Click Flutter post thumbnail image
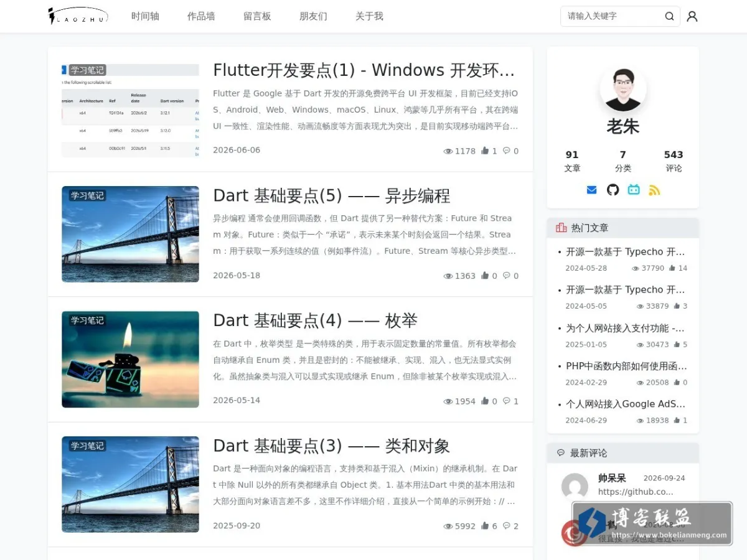Image resolution: width=747 pixels, height=560 pixels. pyautogui.click(x=130, y=110)
